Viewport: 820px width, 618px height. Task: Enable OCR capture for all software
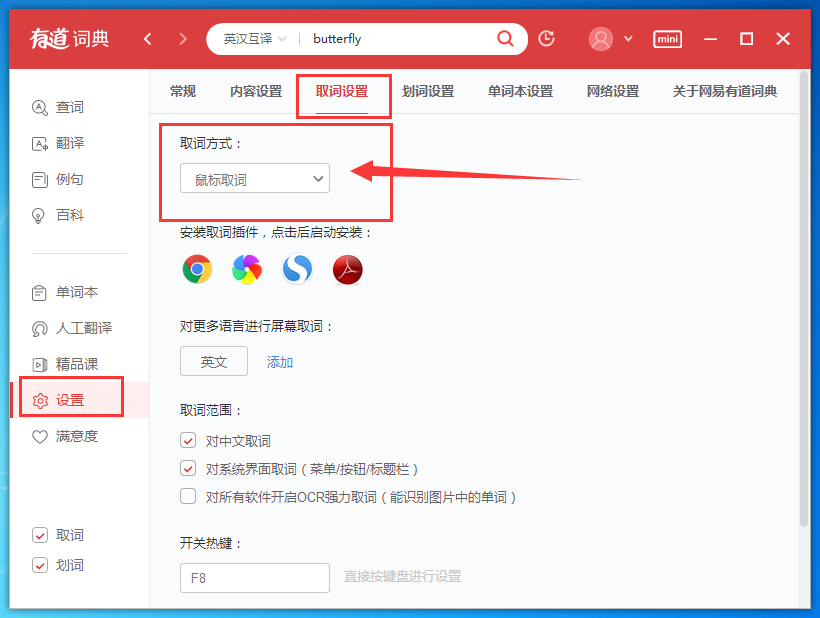[188, 496]
